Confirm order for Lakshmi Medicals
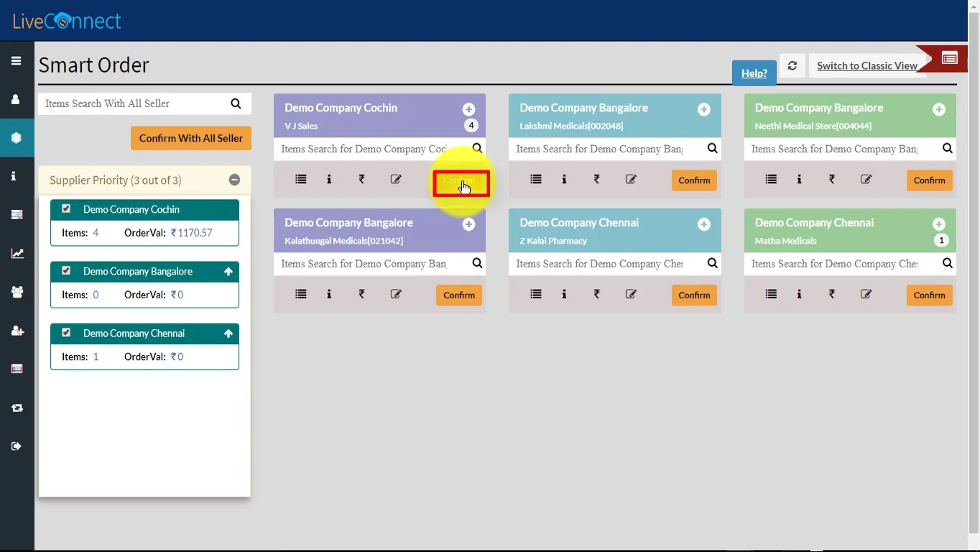Image resolution: width=980 pixels, height=552 pixels. (694, 180)
